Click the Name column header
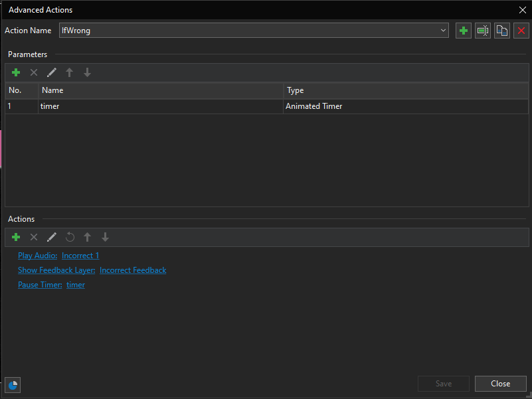This screenshot has height=399, width=532. (161, 90)
